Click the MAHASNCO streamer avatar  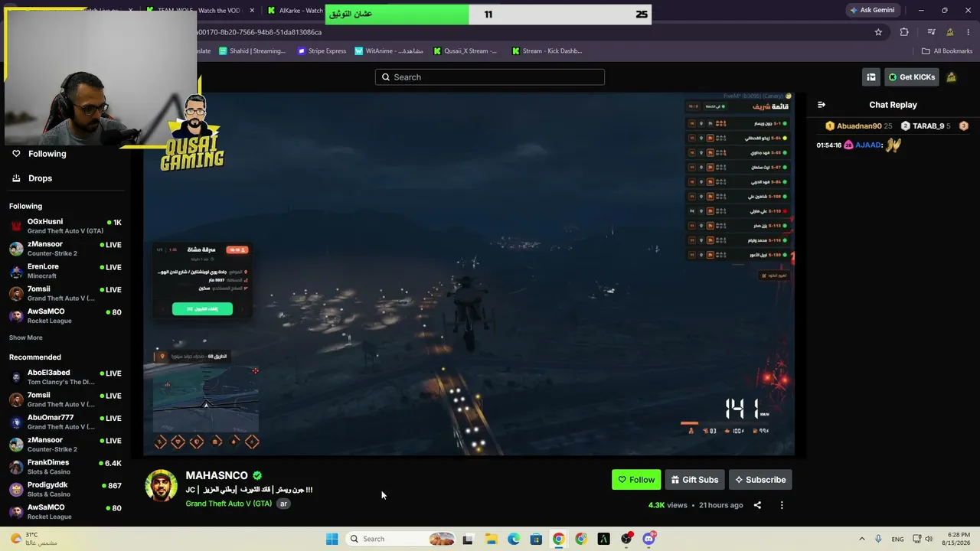coord(162,486)
